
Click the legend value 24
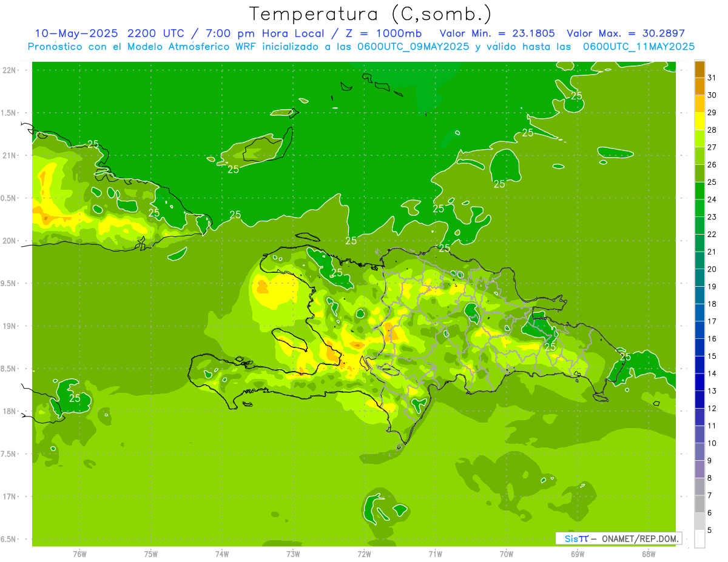pos(712,199)
